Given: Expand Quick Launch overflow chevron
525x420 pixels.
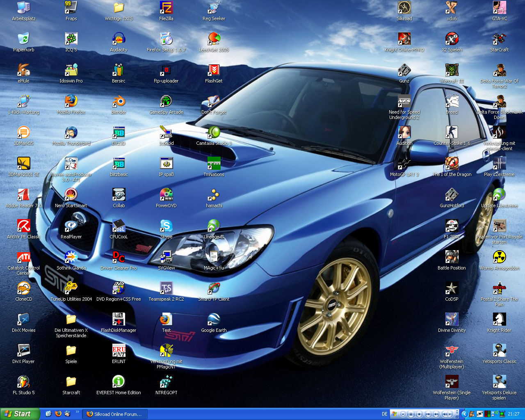Looking at the screenshot, I should (77, 411).
